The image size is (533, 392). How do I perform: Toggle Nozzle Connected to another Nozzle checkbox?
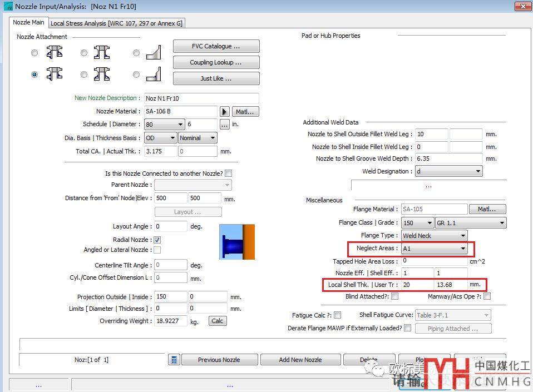click(229, 173)
